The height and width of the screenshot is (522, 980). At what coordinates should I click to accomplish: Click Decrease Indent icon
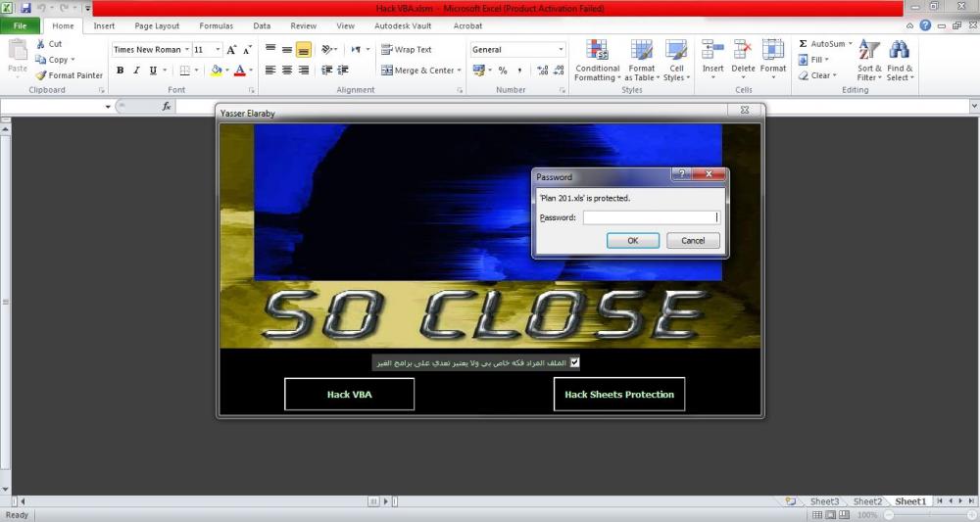[x=327, y=70]
